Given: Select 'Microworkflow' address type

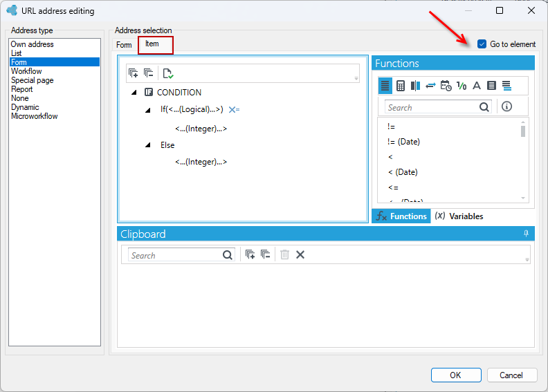Looking at the screenshot, I should click(x=55, y=116).
